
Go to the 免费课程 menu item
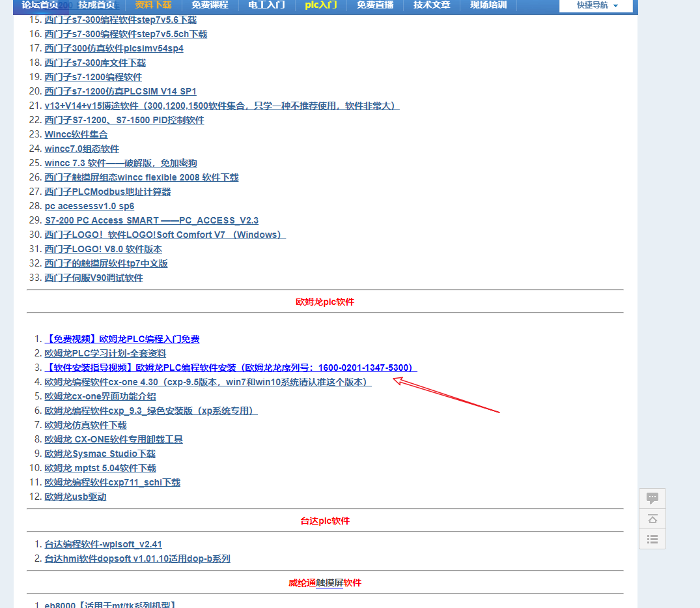210,5
